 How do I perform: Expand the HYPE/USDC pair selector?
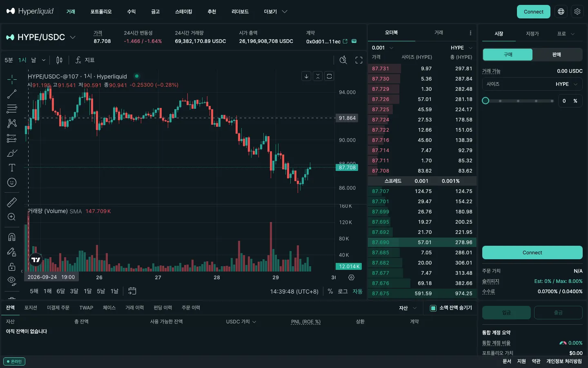pyautogui.click(x=73, y=37)
